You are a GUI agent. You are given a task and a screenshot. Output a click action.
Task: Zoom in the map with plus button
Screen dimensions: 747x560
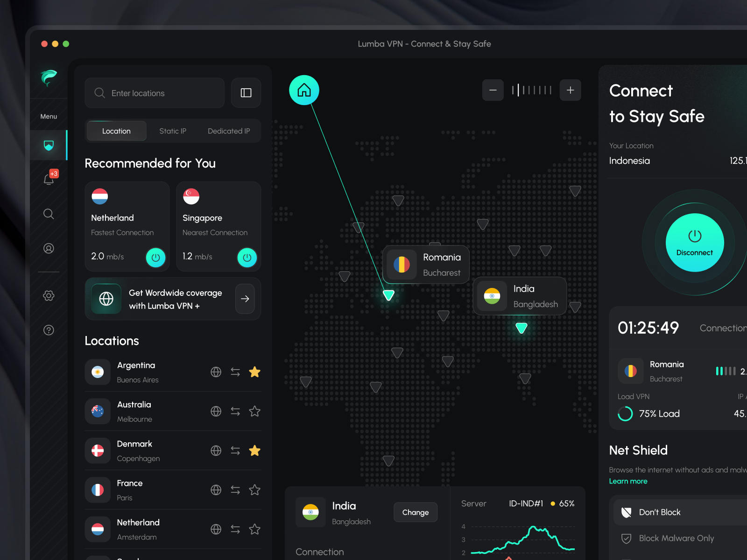(571, 90)
